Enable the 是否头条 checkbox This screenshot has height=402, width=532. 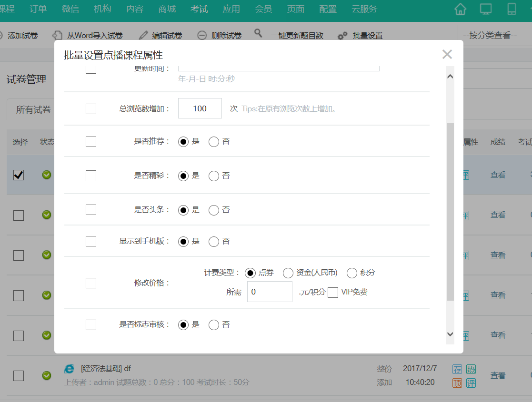click(91, 210)
